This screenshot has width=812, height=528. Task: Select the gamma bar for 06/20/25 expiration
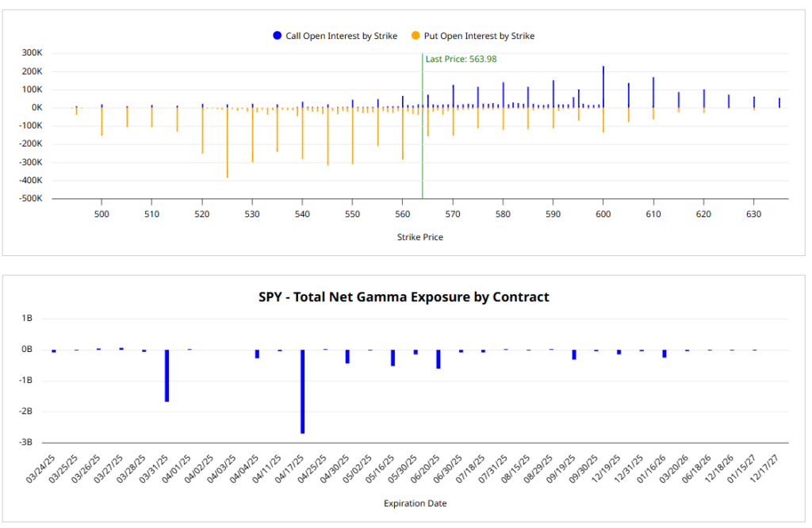pyautogui.click(x=439, y=358)
